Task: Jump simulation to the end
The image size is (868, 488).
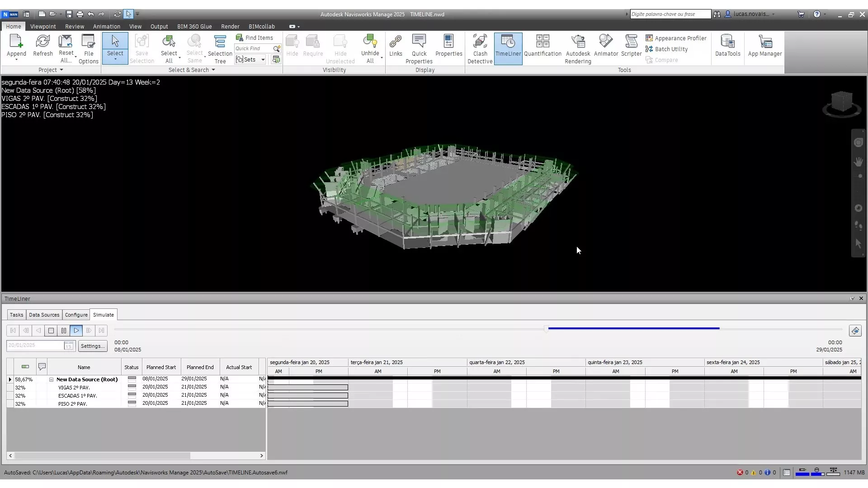Action: tap(102, 331)
